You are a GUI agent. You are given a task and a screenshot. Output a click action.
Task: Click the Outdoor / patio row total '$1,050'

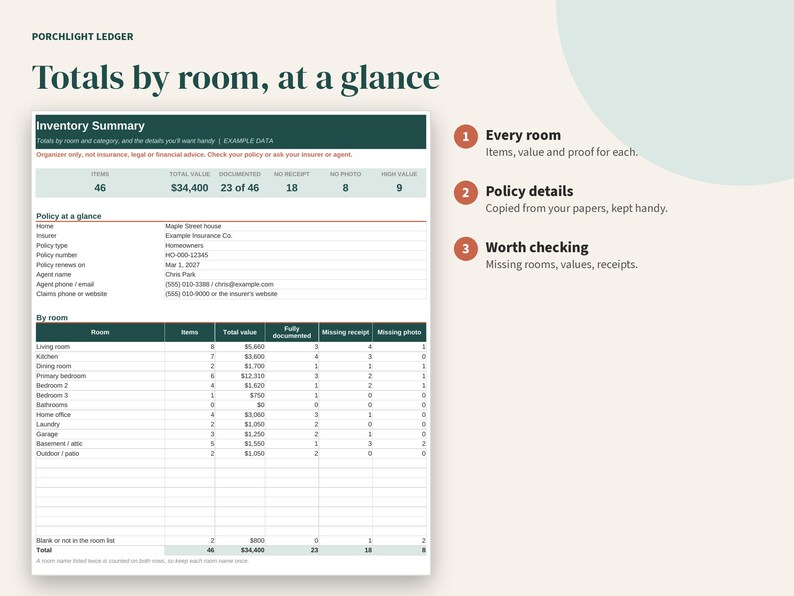click(x=254, y=454)
